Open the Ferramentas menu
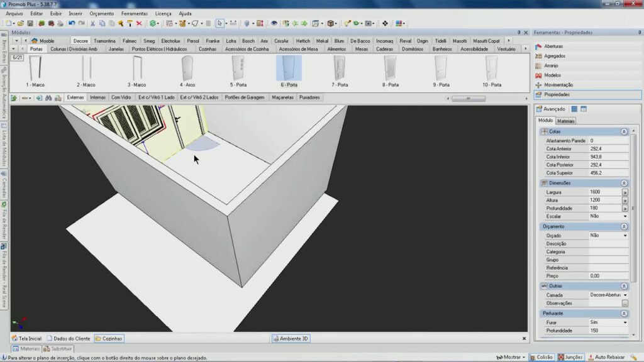 135,14
